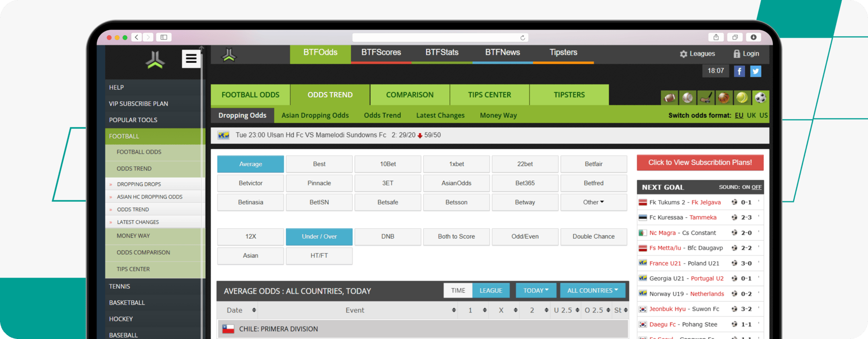Click the soccer ball icon for Nc Magra row
868x339 pixels.
click(734, 233)
